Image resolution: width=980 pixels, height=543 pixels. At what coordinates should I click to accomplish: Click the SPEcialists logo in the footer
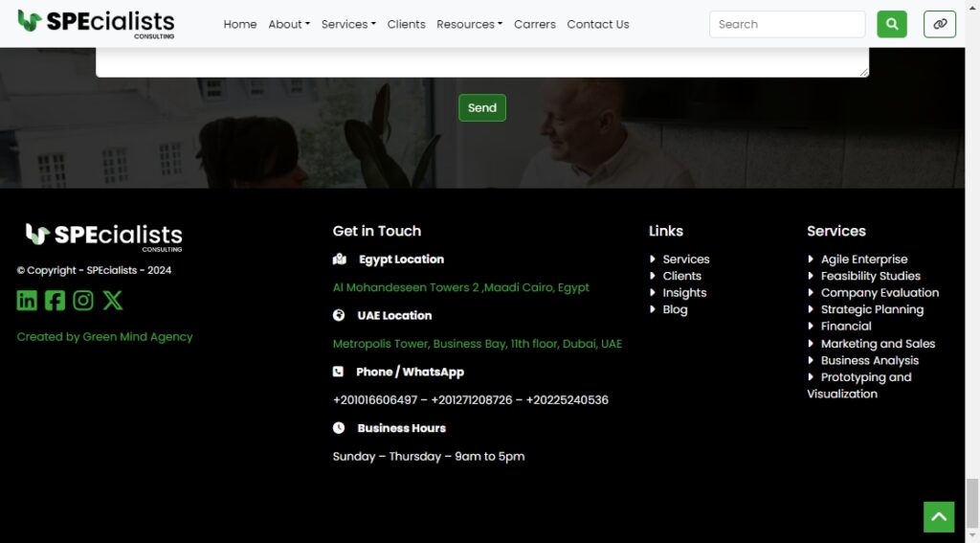pos(103,238)
